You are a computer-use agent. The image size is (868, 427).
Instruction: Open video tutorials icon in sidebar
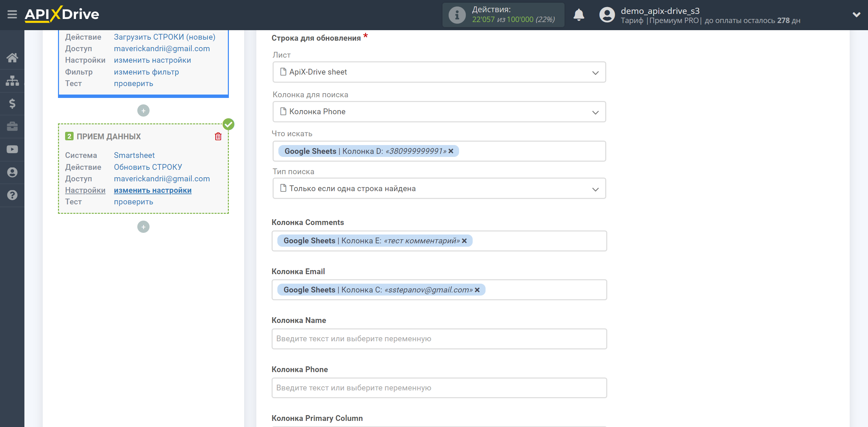tap(12, 149)
